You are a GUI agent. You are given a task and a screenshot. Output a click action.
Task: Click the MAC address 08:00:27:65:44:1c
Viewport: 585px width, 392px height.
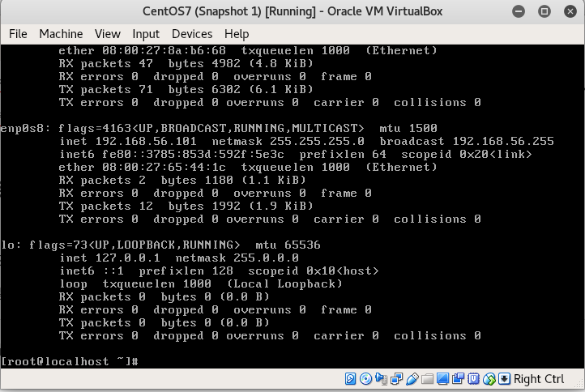tap(164, 167)
